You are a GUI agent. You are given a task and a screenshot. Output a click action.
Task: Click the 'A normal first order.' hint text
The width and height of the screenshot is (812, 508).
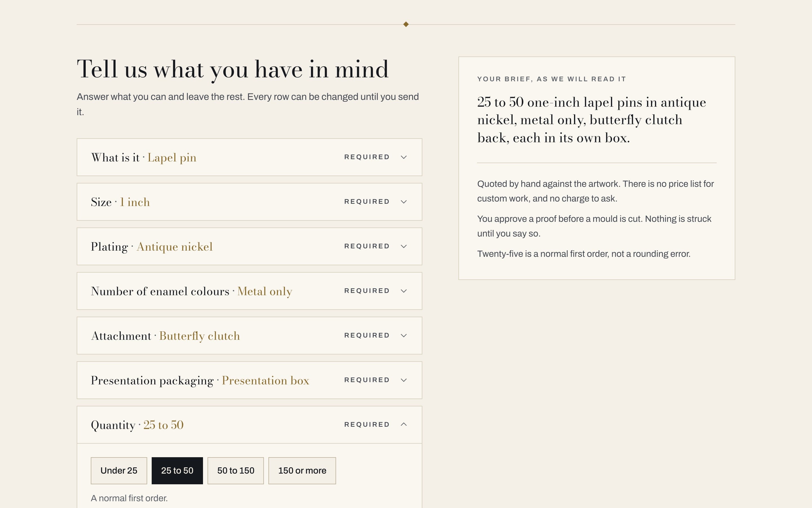(x=129, y=498)
